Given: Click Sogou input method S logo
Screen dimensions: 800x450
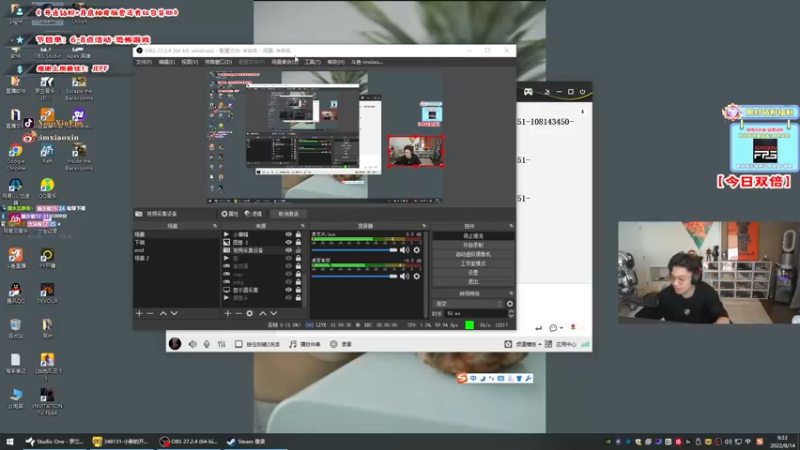Looking at the screenshot, I should (462, 378).
